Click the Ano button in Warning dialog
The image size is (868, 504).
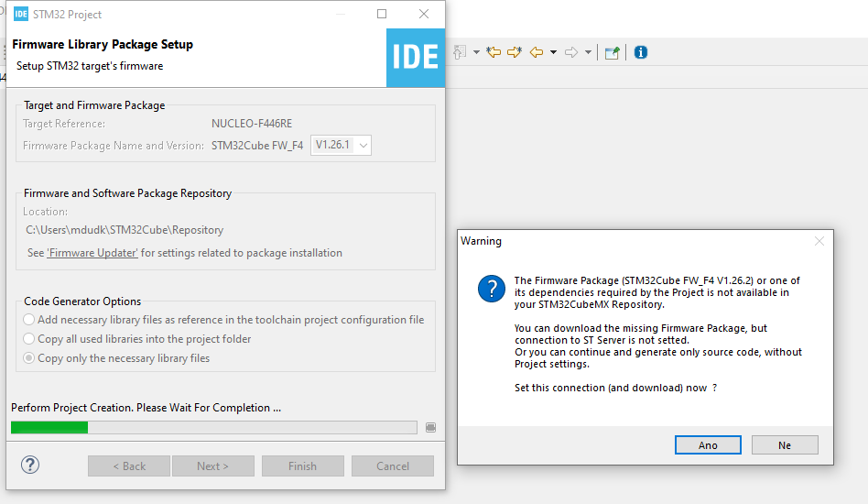(x=708, y=445)
